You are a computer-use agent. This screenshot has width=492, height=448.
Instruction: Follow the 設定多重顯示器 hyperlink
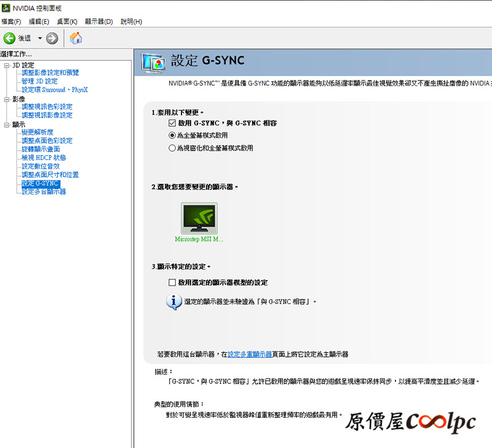point(250,354)
